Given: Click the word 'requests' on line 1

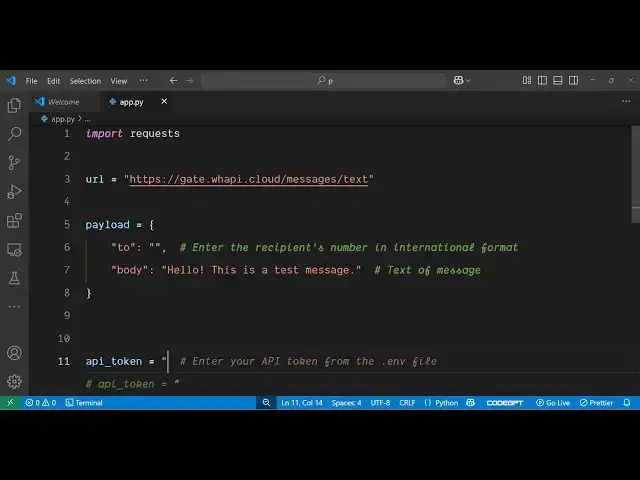Looking at the screenshot, I should click(155, 133).
